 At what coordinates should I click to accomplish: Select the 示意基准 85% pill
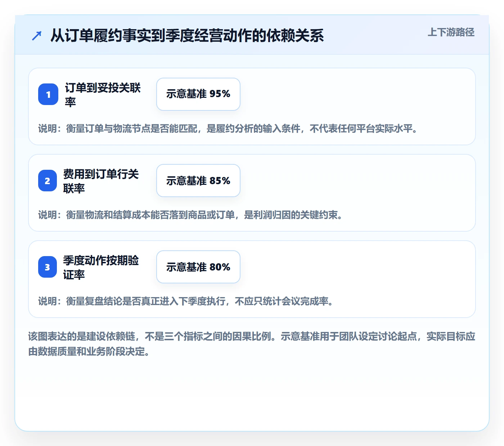(x=198, y=181)
